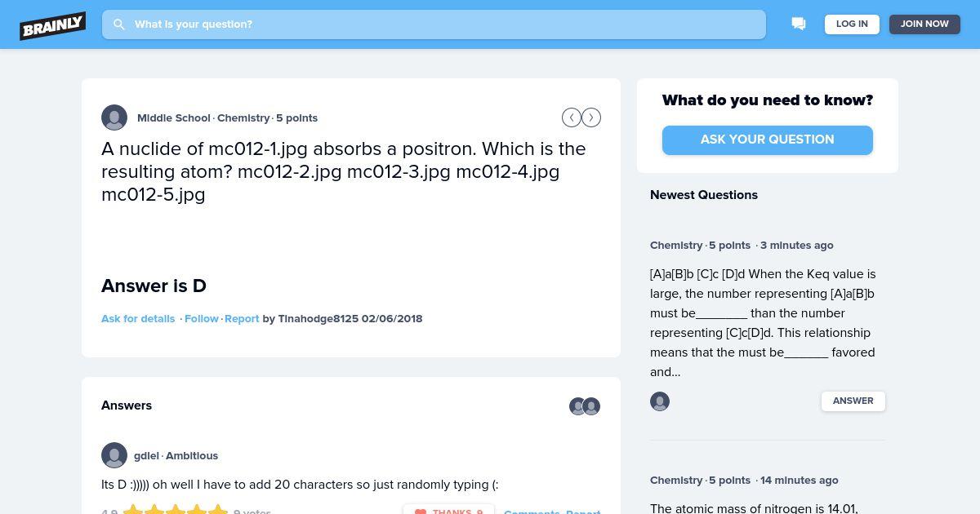Open the Chemistry subject link on question

(243, 118)
